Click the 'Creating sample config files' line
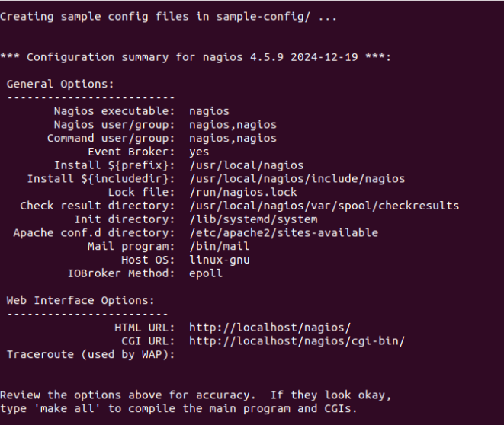Screen dimensions: 504x425 (x=169, y=17)
